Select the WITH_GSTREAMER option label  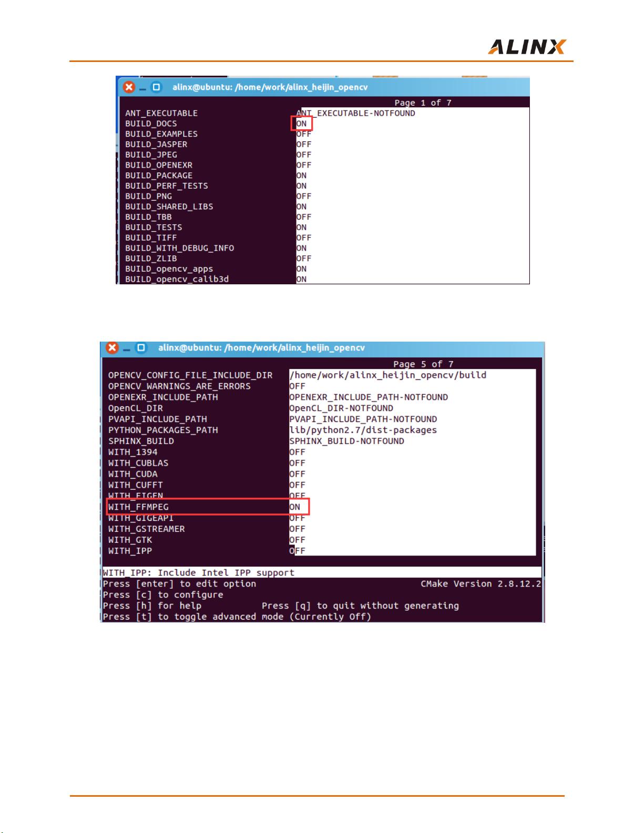pyautogui.click(x=146, y=529)
